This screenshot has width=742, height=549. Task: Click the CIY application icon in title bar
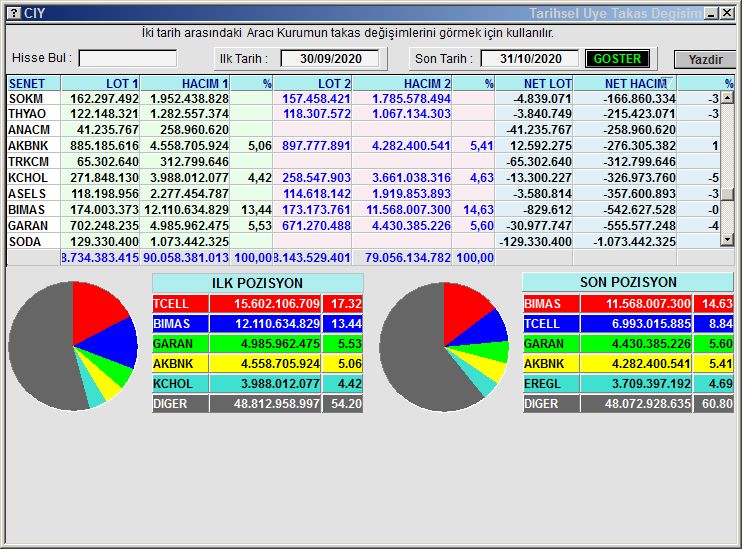click(x=13, y=13)
